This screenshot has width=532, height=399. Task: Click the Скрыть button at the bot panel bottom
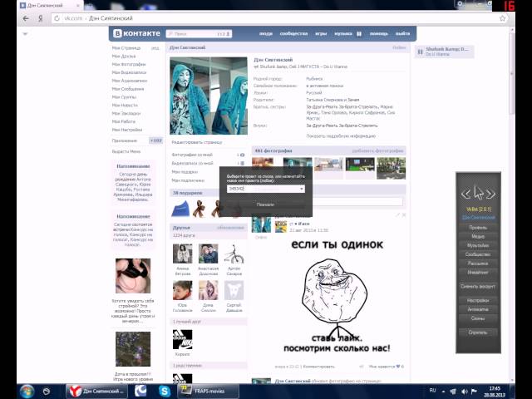click(478, 332)
